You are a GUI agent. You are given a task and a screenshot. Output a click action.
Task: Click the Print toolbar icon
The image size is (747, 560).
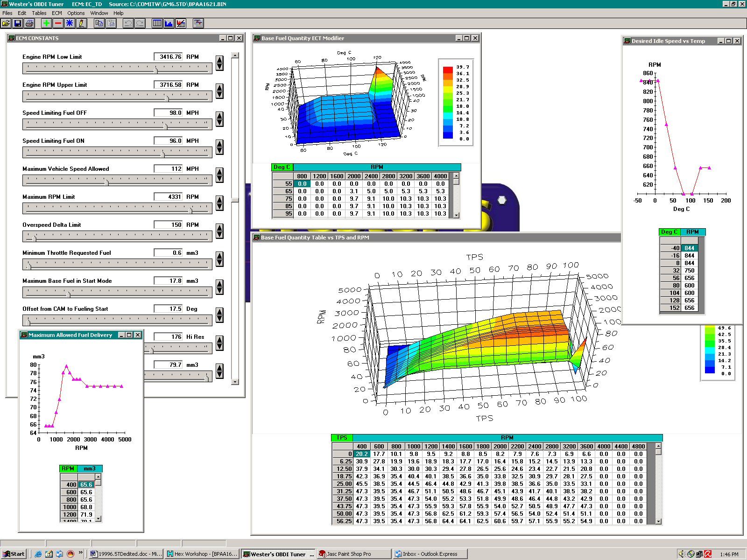point(29,23)
